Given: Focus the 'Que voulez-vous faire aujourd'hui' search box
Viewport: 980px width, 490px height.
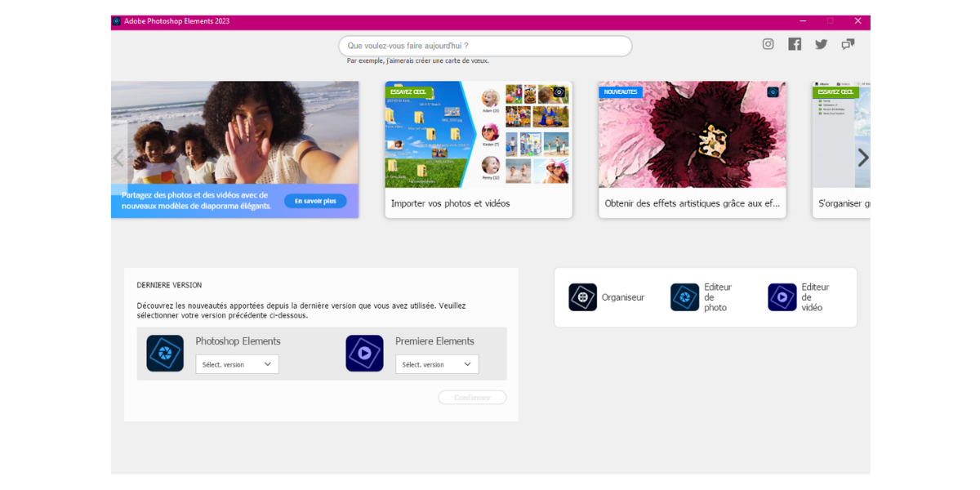Looking at the screenshot, I should click(485, 46).
